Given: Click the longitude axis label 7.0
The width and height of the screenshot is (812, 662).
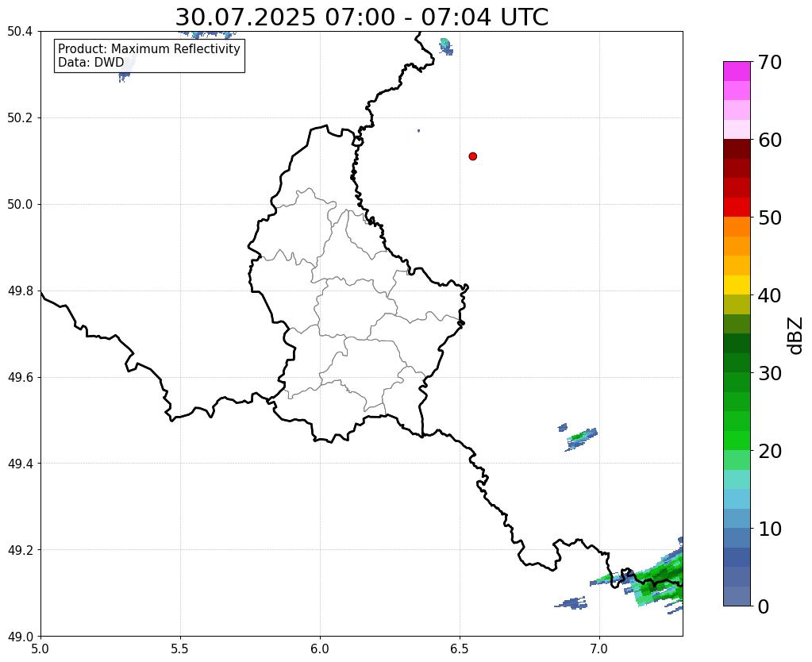Looking at the screenshot, I should (x=599, y=649).
